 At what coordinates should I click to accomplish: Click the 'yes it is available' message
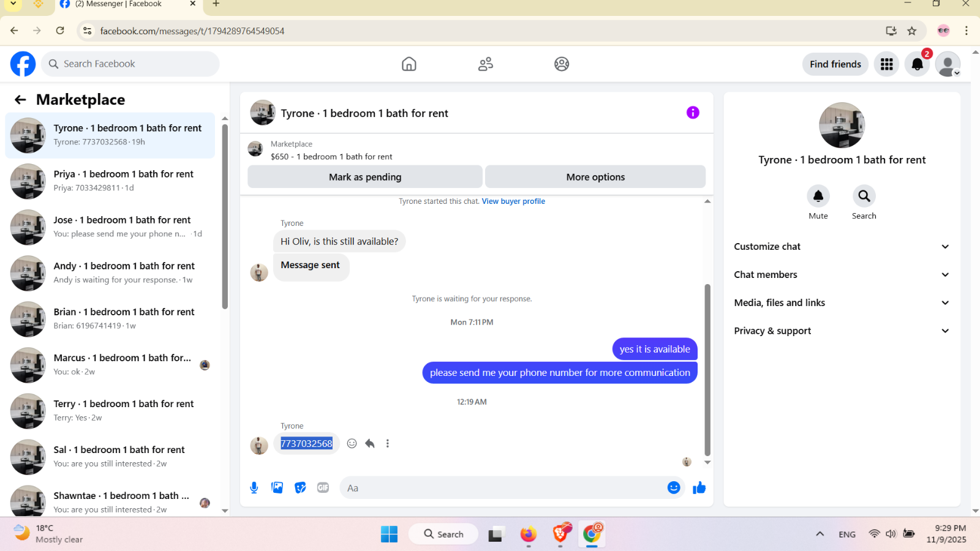655,349
